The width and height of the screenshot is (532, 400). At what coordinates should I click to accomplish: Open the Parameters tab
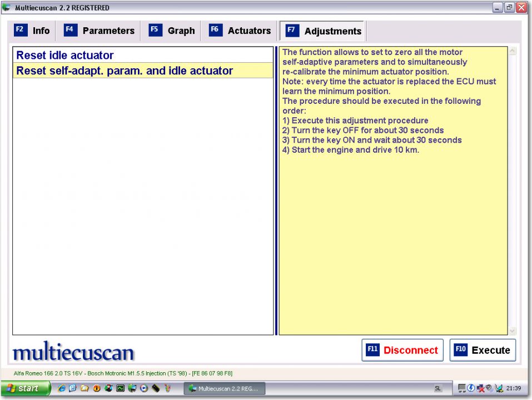(x=99, y=31)
